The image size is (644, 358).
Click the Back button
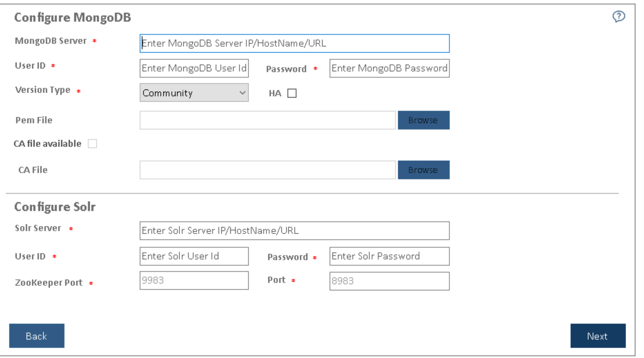(x=36, y=336)
